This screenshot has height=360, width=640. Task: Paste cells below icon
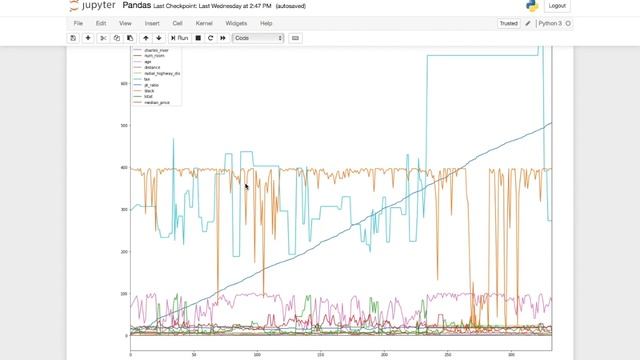[130, 38]
